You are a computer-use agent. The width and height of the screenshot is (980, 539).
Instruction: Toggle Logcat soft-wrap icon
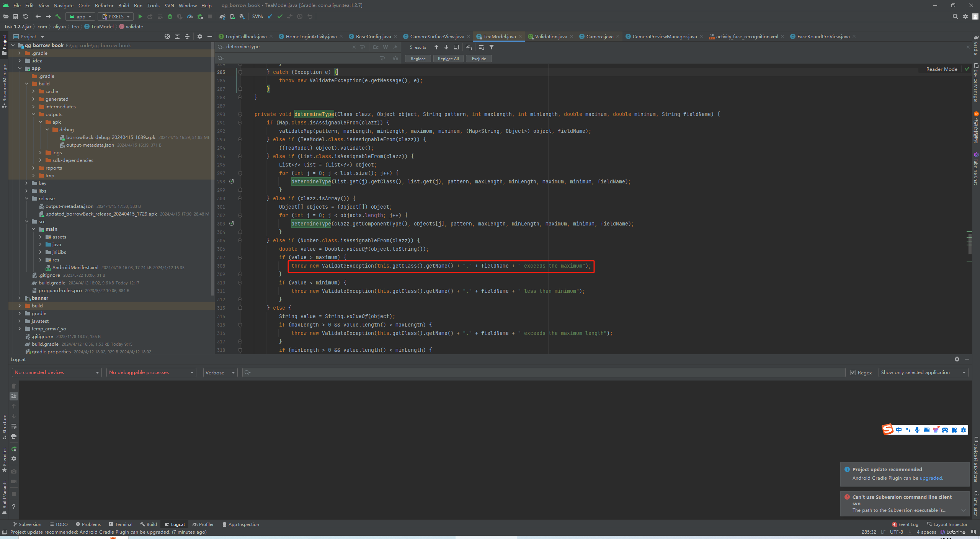point(14,426)
